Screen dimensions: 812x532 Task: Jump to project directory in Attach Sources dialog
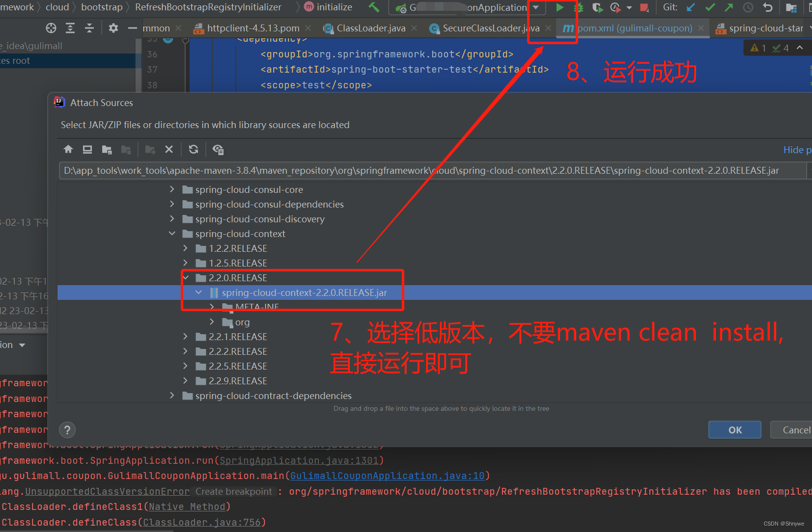(x=107, y=149)
